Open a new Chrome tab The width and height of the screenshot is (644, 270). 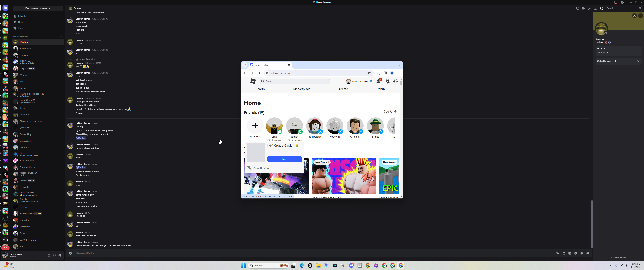[296, 65]
